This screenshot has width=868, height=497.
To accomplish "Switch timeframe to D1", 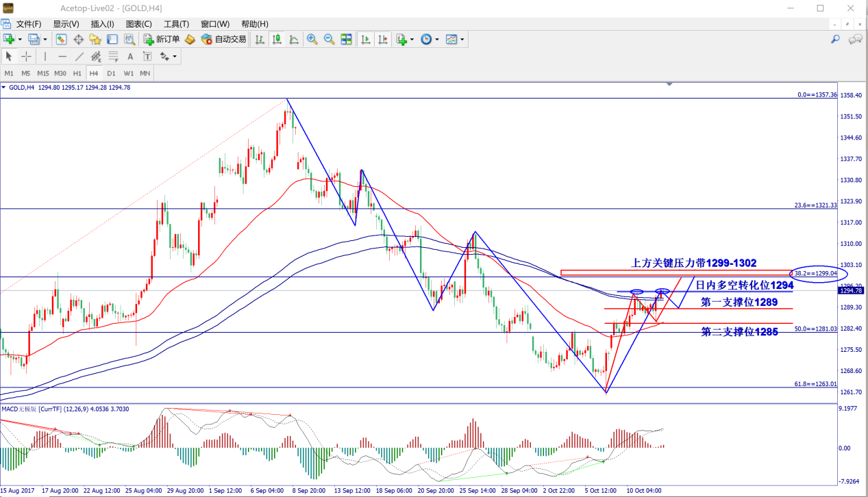I will pyautogui.click(x=111, y=73).
